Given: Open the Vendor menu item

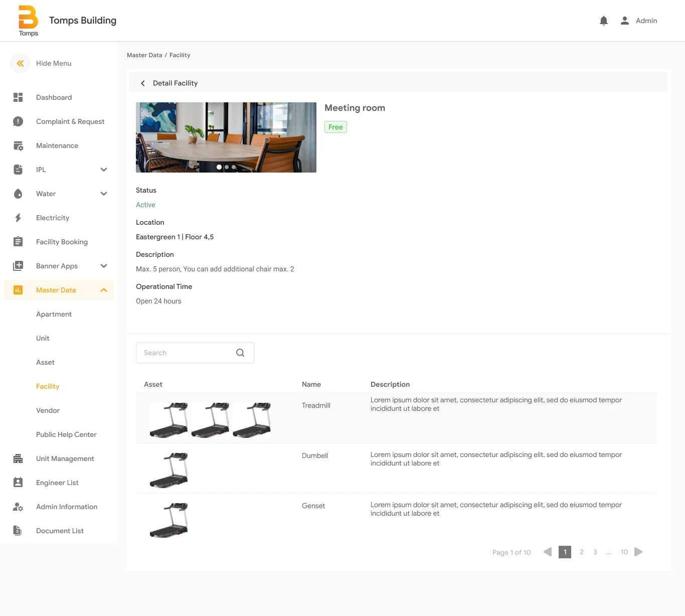Looking at the screenshot, I should 48,410.
